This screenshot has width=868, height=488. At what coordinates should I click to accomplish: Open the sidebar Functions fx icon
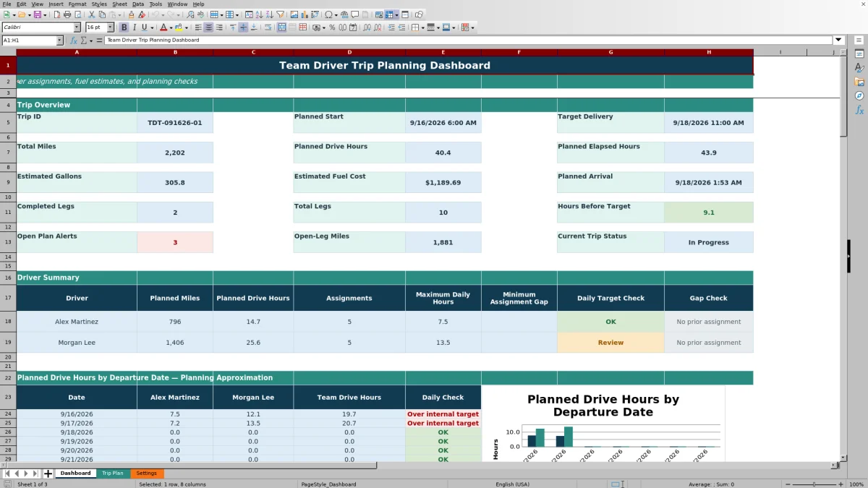click(859, 110)
